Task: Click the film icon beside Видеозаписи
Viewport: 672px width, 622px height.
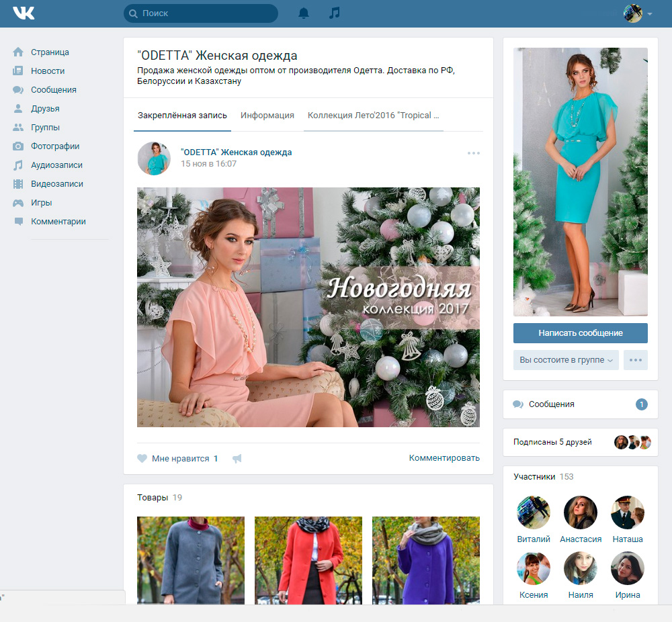Action: (x=18, y=184)
